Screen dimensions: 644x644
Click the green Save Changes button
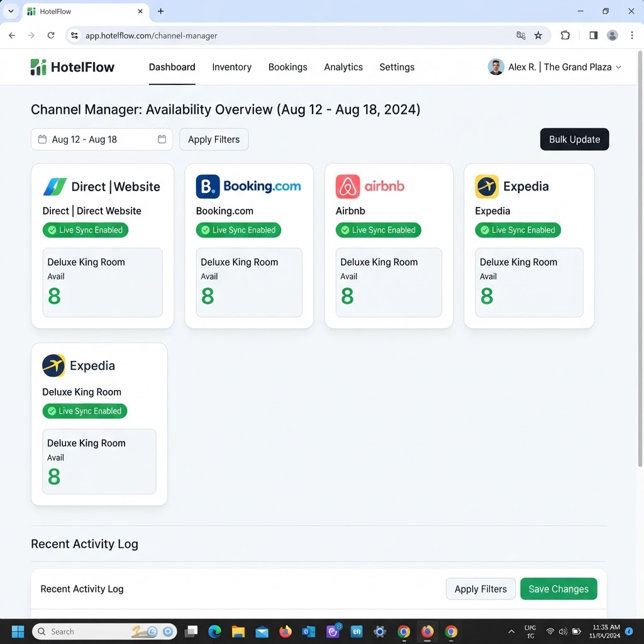point(558,589)
